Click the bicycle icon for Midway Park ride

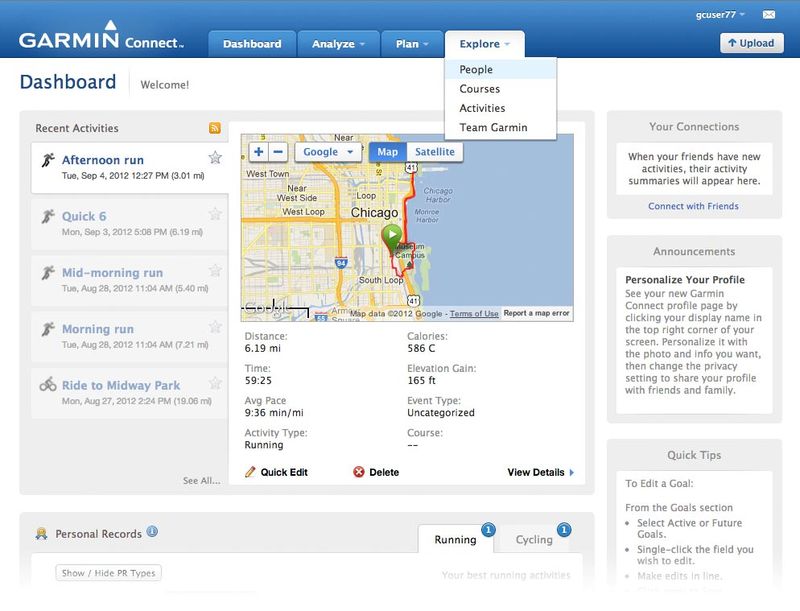pyautogui.click(x=48, y=384)
